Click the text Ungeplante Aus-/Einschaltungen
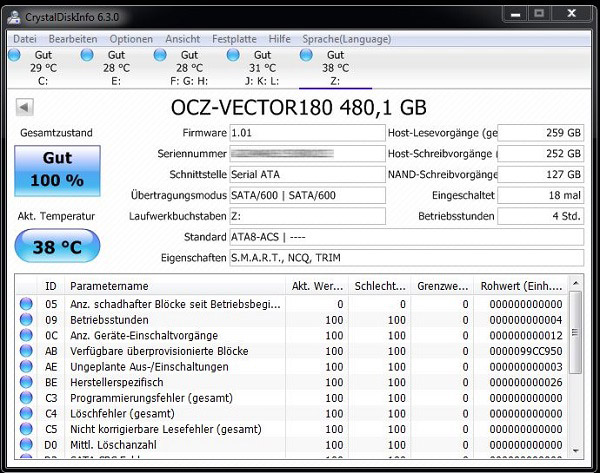600x473 pixels. [x=149, y=367]
